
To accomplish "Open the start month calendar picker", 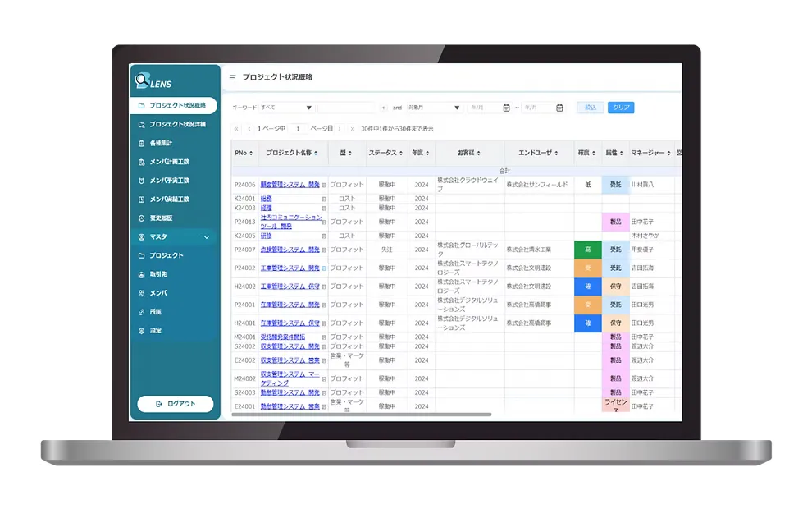I will 506,108.
